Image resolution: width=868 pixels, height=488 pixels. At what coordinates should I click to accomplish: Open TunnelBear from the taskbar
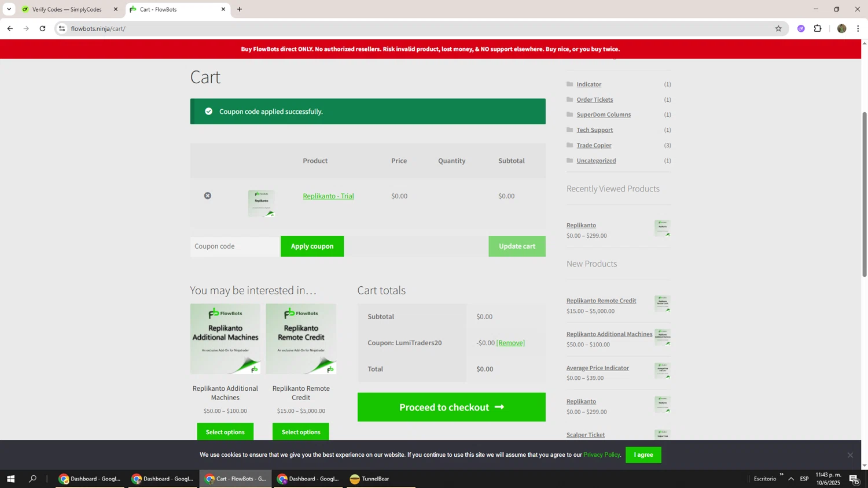[381, 479]
